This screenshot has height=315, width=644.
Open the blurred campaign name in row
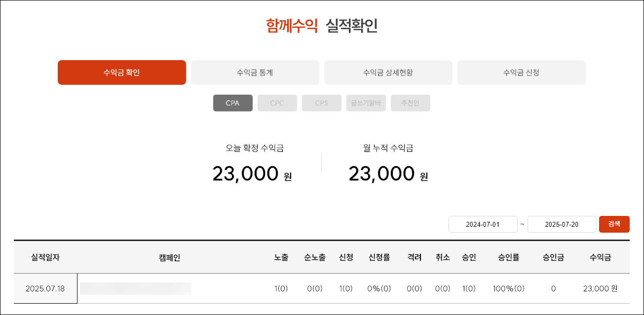[x=136, y=288]
